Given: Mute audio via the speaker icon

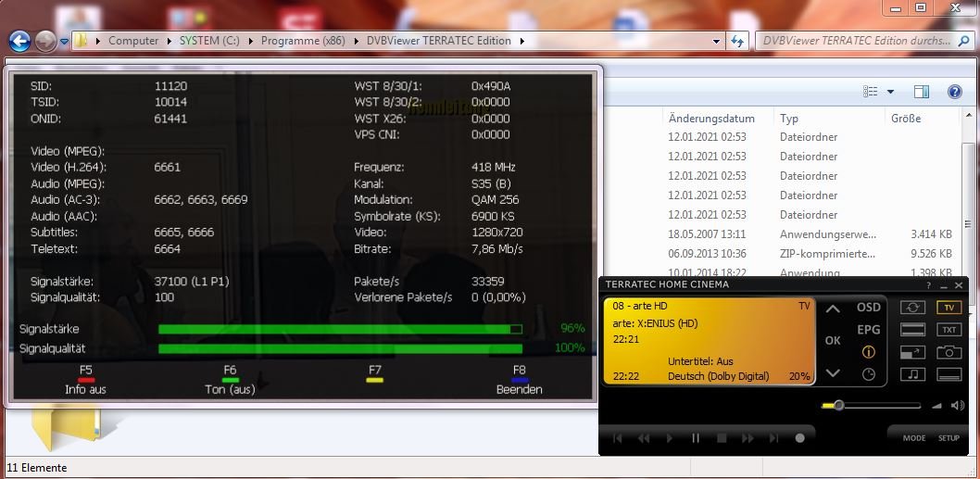Looking at the screenshot, I should (x=937, y=406).
